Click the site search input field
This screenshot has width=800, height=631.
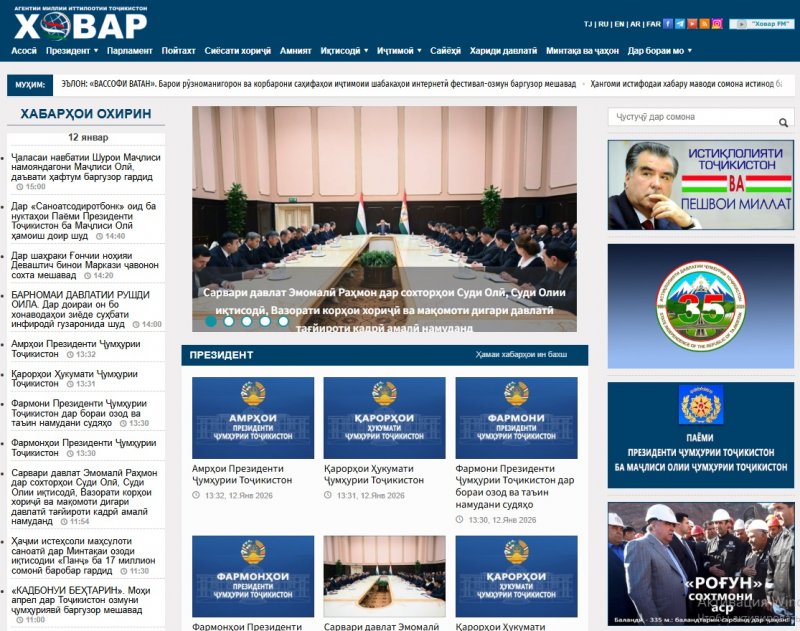coord(690,118)
